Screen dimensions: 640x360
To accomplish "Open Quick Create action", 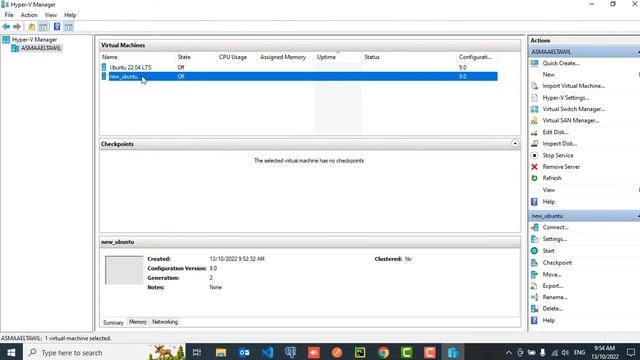I will click(x=561, y=63).
